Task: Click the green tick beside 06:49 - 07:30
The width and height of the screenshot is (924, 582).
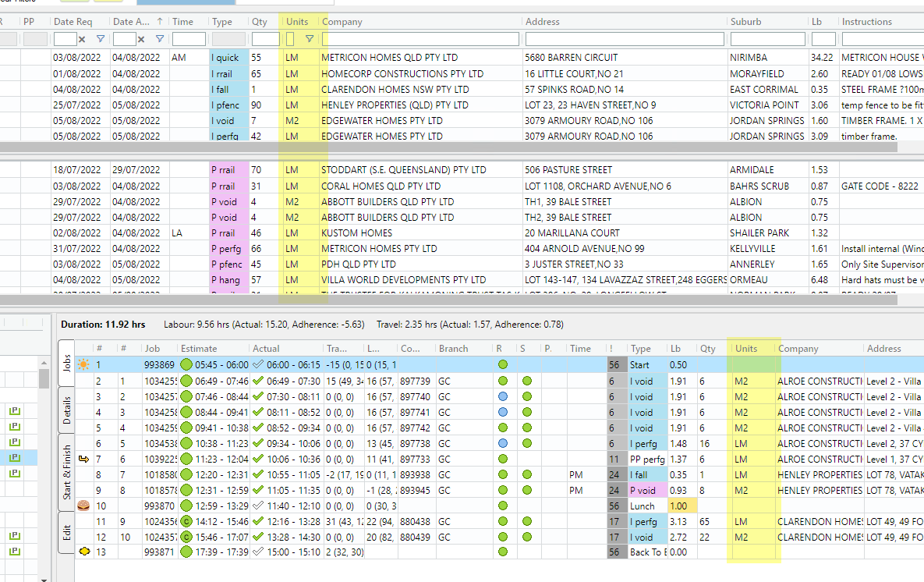Action: [x=257, y=381]
